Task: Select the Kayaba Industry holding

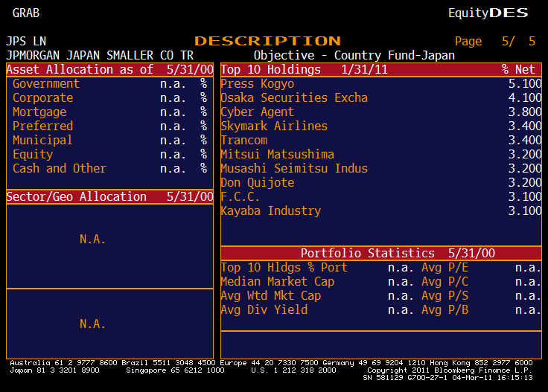Action: (270, 211)
